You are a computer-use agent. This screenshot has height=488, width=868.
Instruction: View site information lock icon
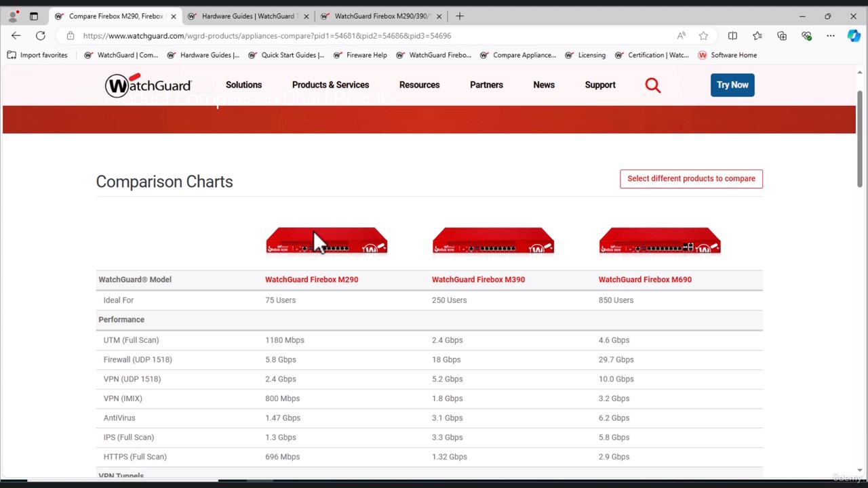click(x=71, y=36)
